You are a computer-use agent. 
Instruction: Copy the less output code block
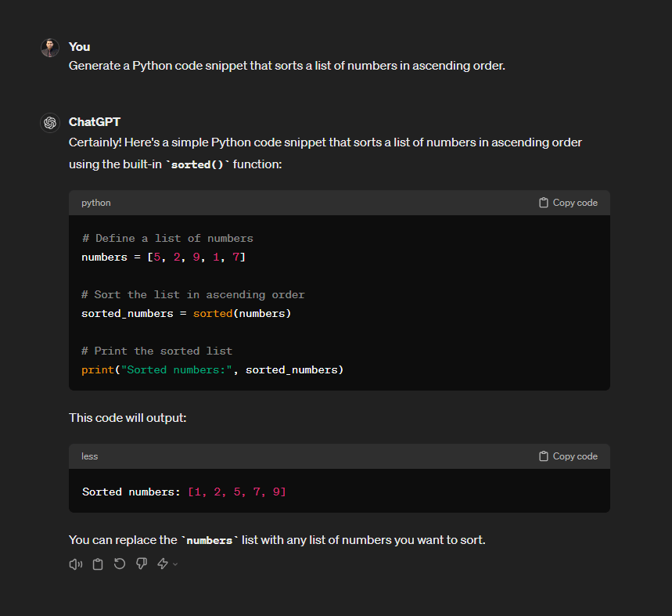click(x=568, y=456)
